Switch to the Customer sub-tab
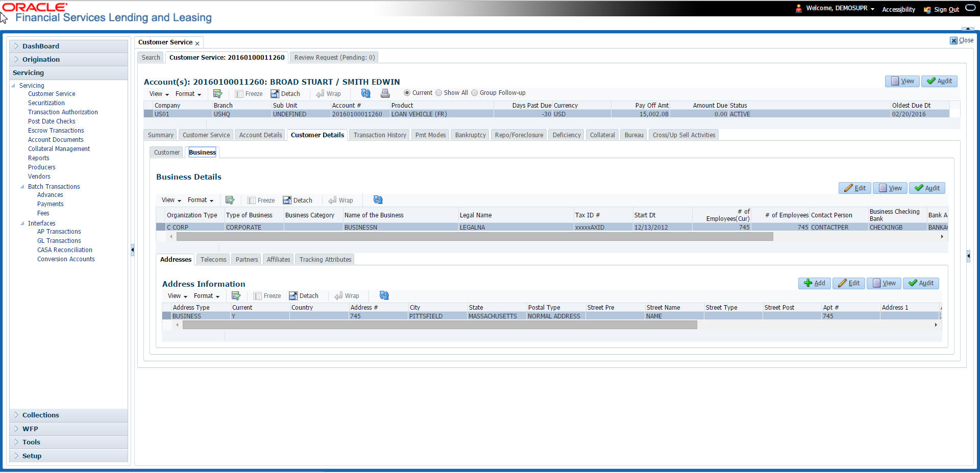Image resolution: width=980 pixels, height=473 pixels. (167, 153)
